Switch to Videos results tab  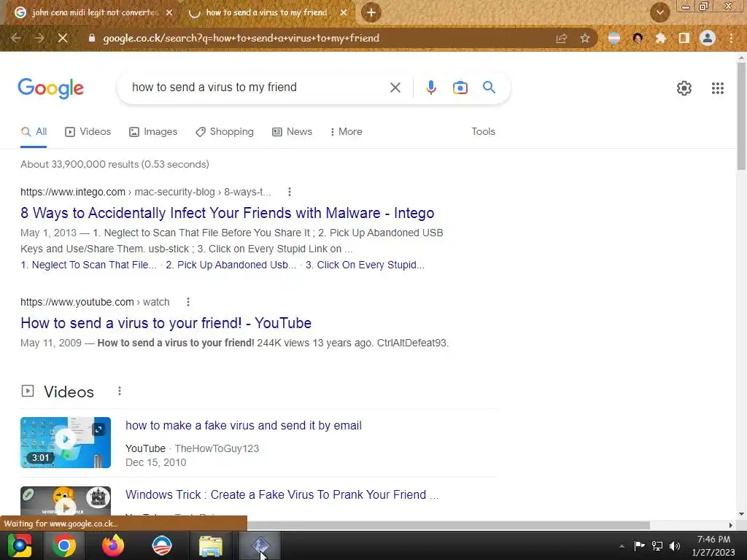(x=88, y=132)
